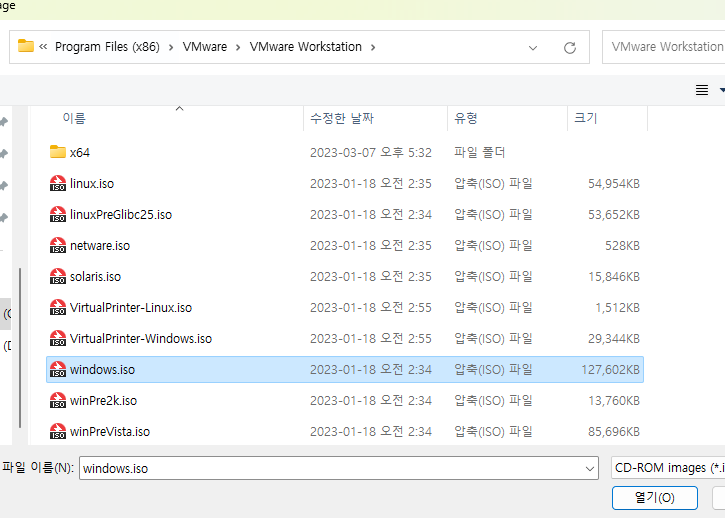Click the 13,760KB size of winPre2k.iso
The width and height of the screenshot is (725, 518).
[x=614, y=401]
